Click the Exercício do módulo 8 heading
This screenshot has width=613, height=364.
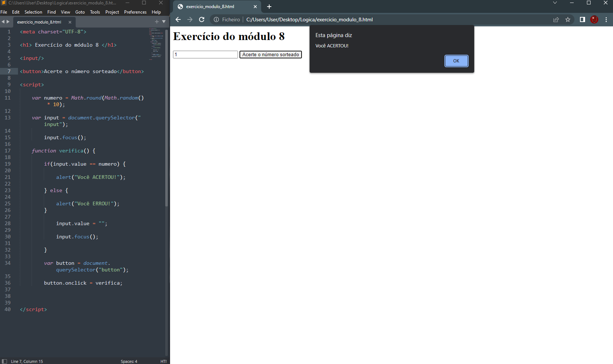point(229,36)
